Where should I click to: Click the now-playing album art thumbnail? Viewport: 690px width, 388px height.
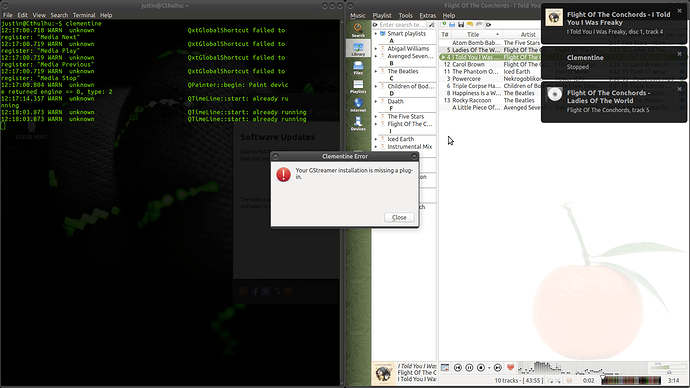pos(384,373)
